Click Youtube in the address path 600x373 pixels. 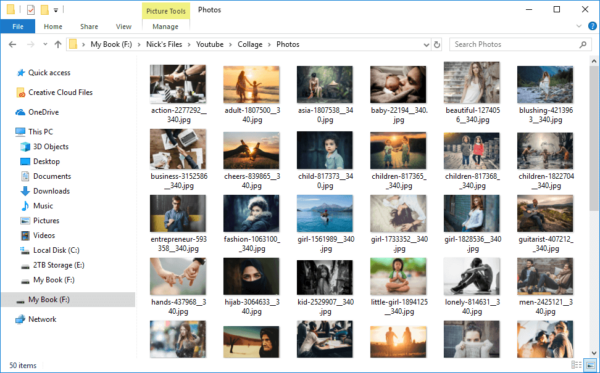tap(210, 44)
